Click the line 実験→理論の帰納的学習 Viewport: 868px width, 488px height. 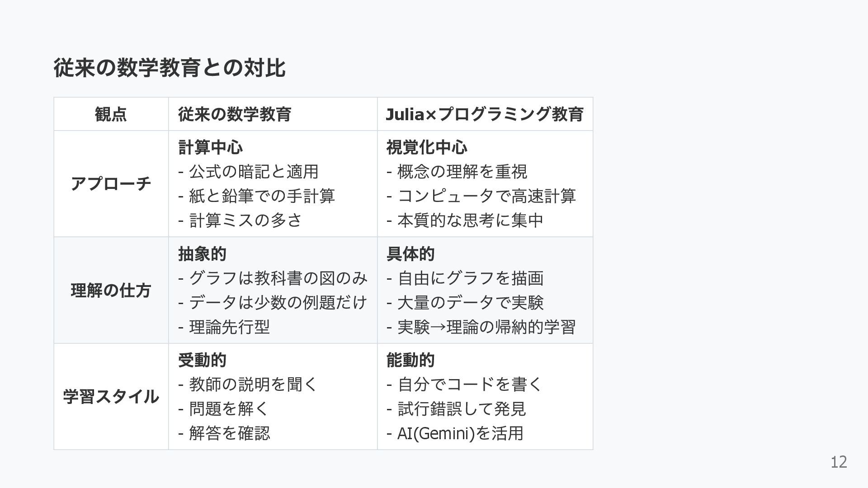click(486, 327)
